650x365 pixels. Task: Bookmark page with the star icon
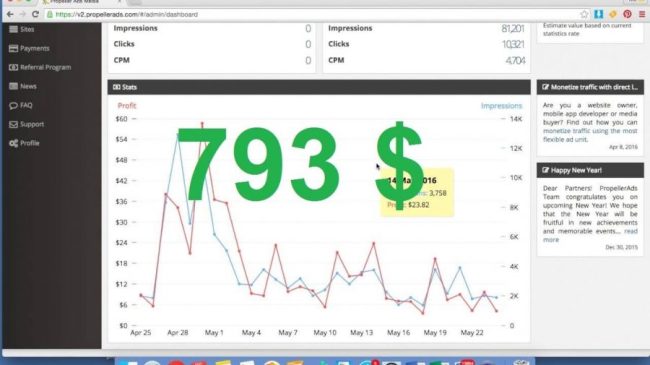coord(584,15)
